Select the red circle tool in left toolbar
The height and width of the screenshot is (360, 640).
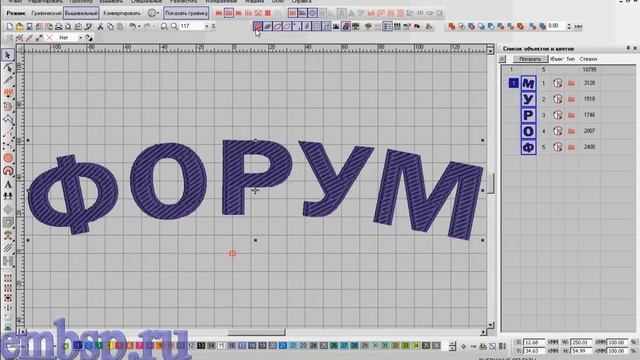click(x=8, y=158)
